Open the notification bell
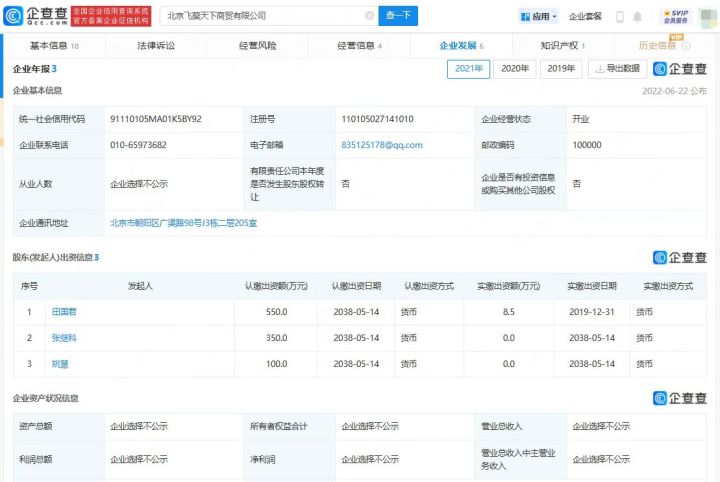This screenshot has width=720, height=482. point(637,17)
